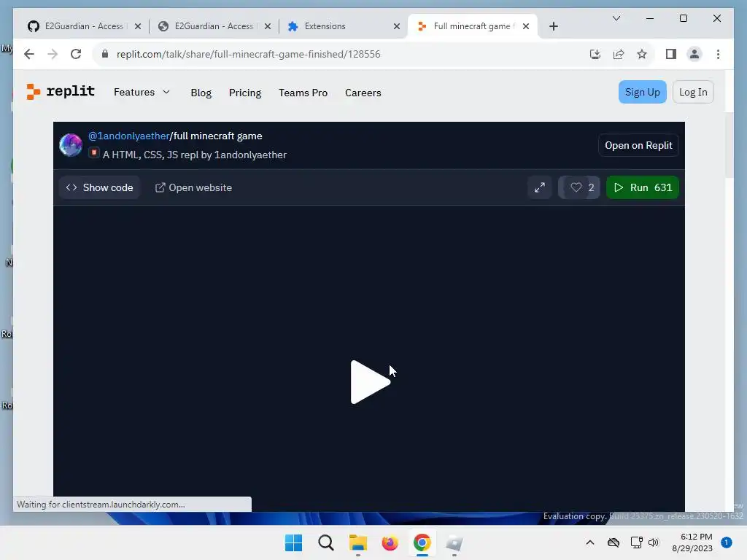Reload the current page
The width and height of the screenshot is (747, 560).
(76, 54)
